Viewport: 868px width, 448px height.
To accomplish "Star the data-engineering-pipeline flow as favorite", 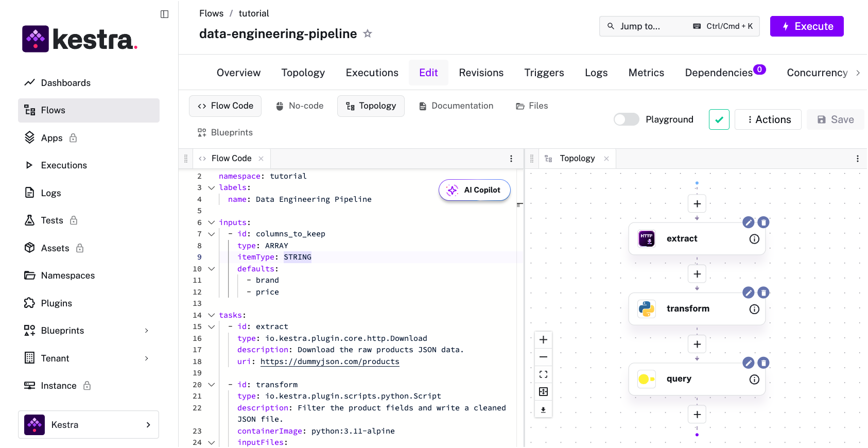I will click(368, 33).
